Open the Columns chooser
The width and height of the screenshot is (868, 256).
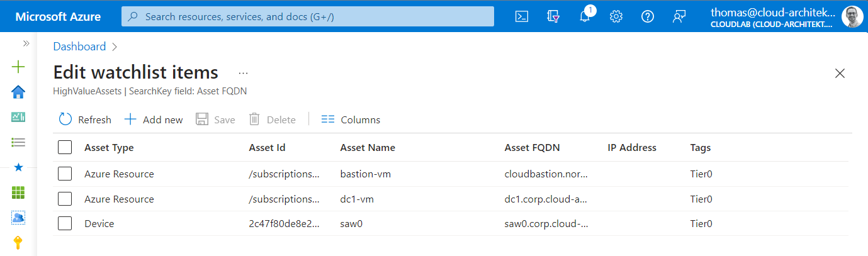coord(351,120)
